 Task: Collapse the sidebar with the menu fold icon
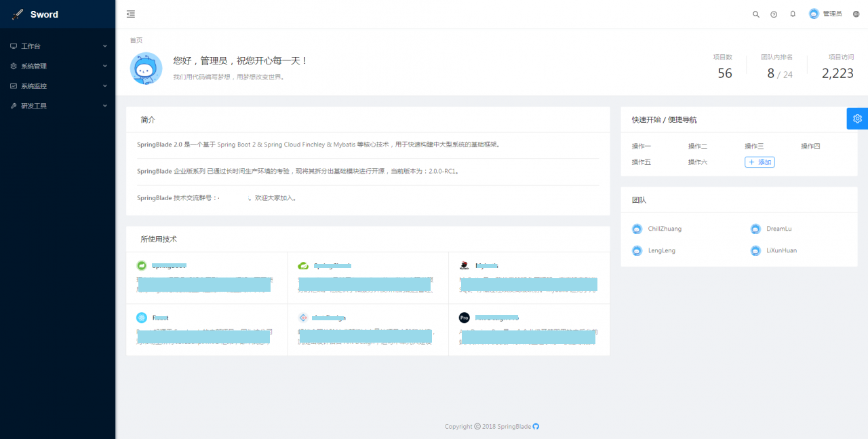coord(131,14)
